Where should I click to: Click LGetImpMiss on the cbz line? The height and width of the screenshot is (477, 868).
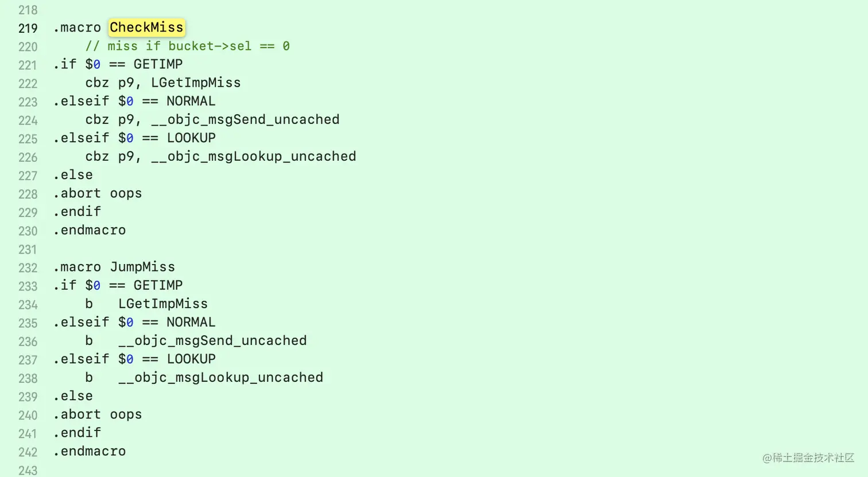[x=196, y=83]
